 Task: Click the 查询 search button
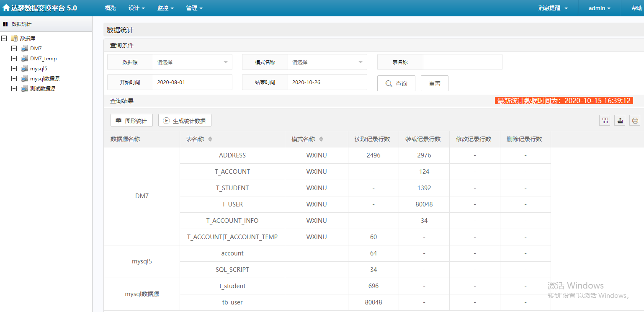(396, 83)
